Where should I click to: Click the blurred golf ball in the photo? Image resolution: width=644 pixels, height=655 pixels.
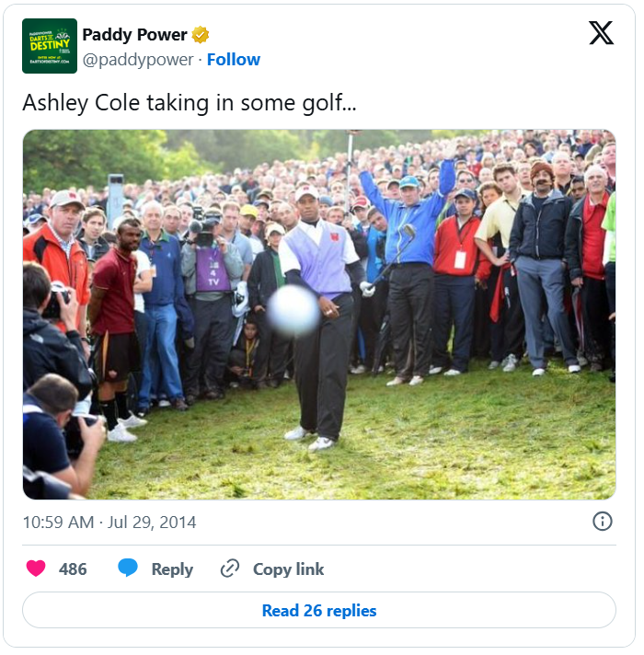[293, 309]
